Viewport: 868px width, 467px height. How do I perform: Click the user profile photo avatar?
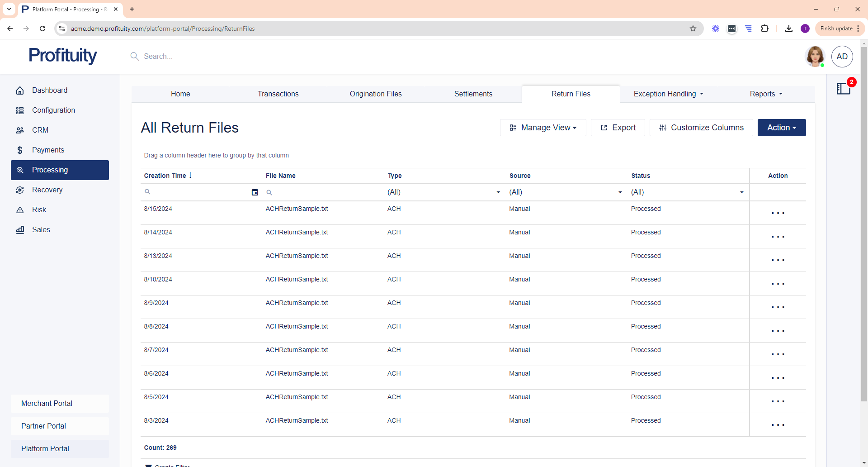[815, 57]
